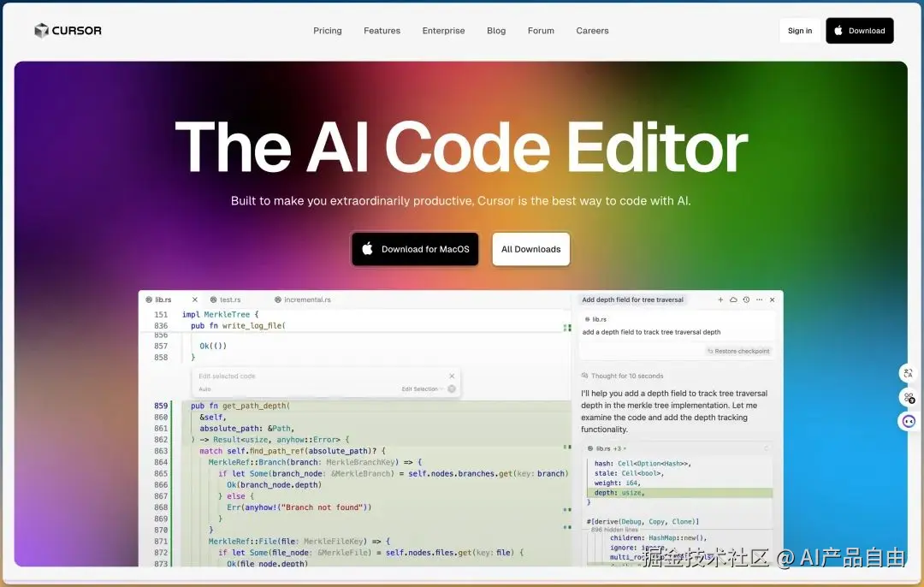Go to the Enterprise page
This screenshot has height=587, width=924.
443,31
